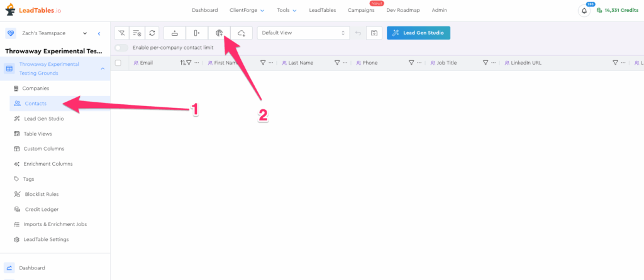Viewport: 644px width, 280px height.
Task: Click the cloud download icon
Action: (x=241, y=33)
